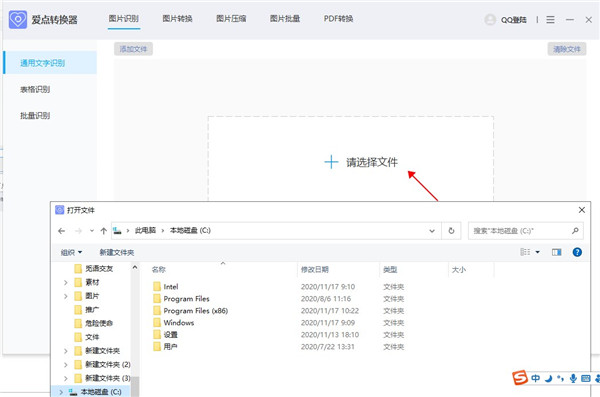Expand the 新建文件夹 (3) tree node
The width and height of the screenshot is (600, 397).
click(65, 378)
